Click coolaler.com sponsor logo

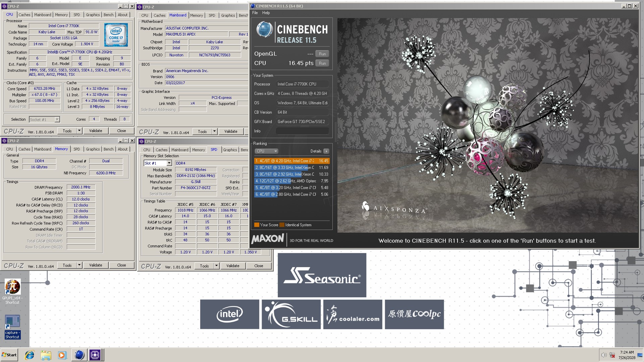pyautogui.click(x=353, y=314)
